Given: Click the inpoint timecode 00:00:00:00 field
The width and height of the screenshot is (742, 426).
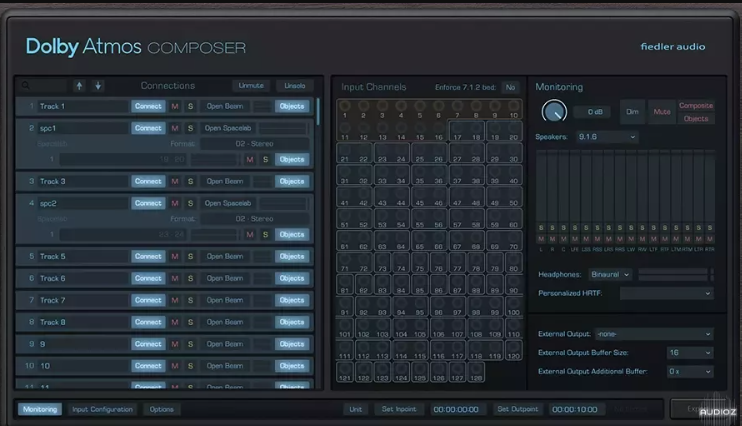Looking at the screenshot, I should coord(456,409).
